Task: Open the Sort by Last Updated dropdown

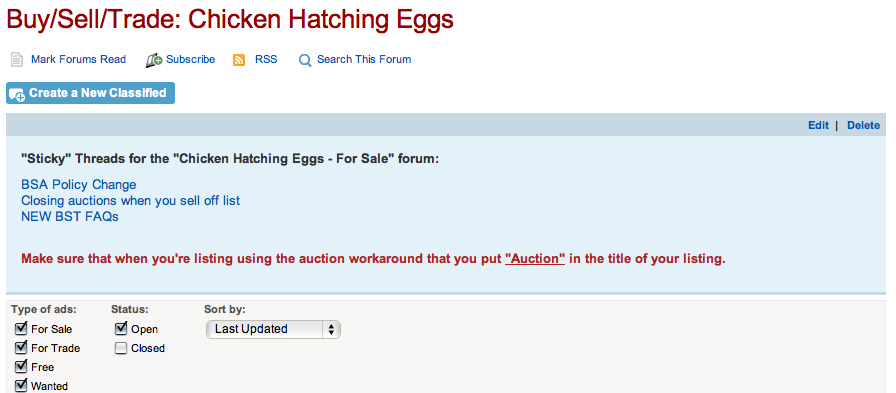Action: point(273,329)
